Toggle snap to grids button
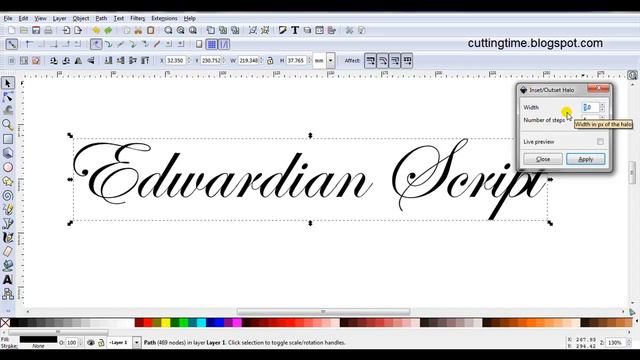 tap(212, 44)
